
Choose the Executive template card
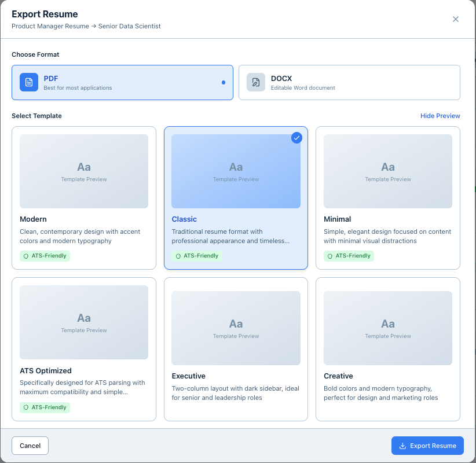[236, 349]
